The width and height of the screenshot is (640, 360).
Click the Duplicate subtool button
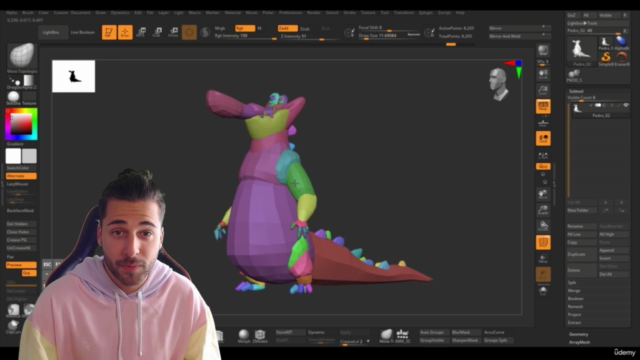point(582,254)
